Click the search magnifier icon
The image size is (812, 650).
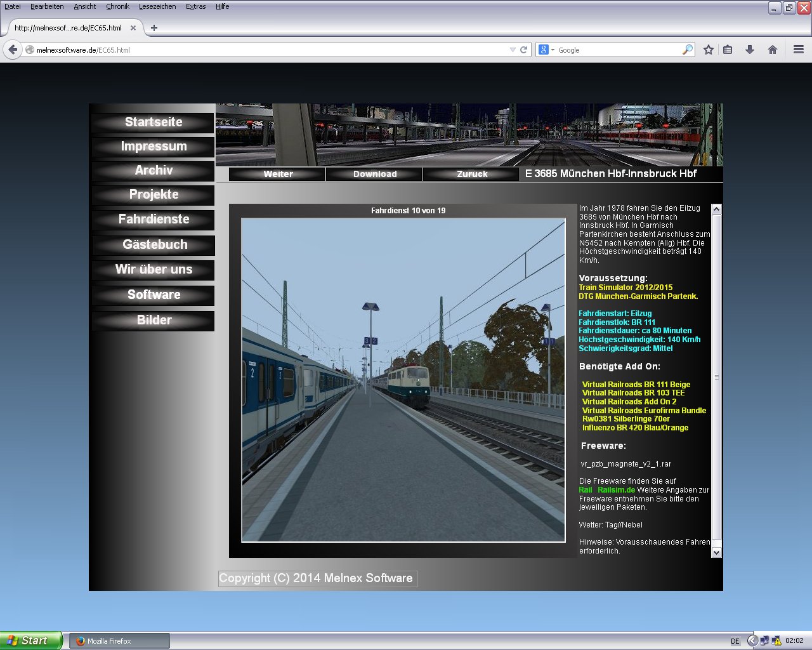pyautogui.click(x=687, y=50)
